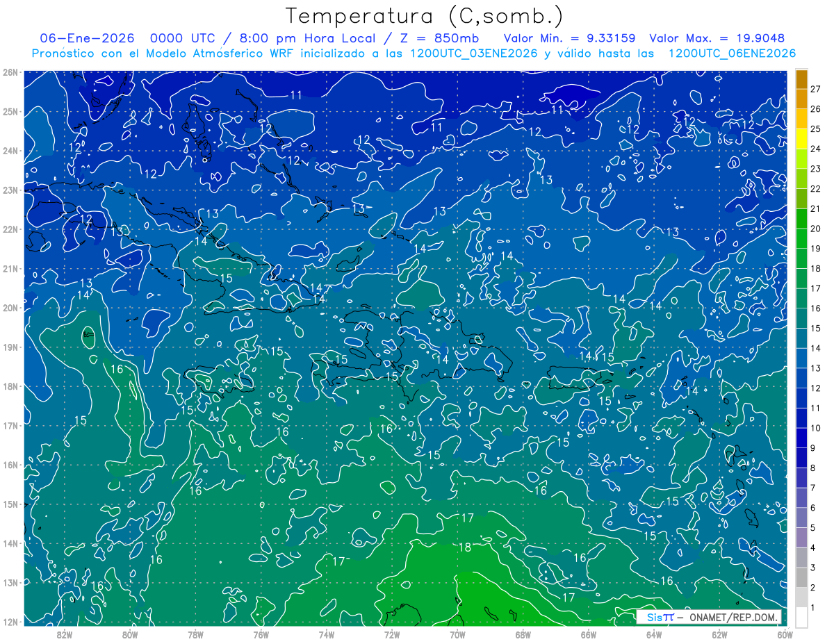Click the 19N latitude axis label
834x644 pixels.
pyautogui.click(x=10, y=347)
